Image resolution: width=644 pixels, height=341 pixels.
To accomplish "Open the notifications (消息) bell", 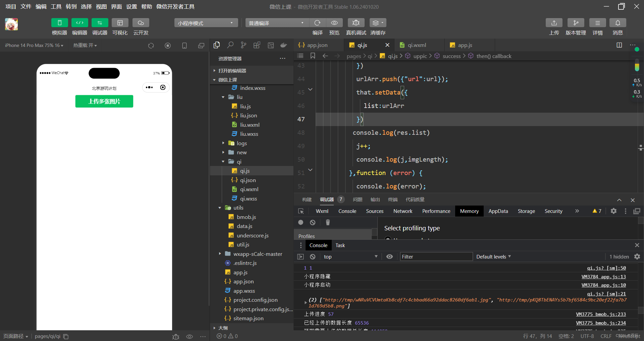I will 618,23.
